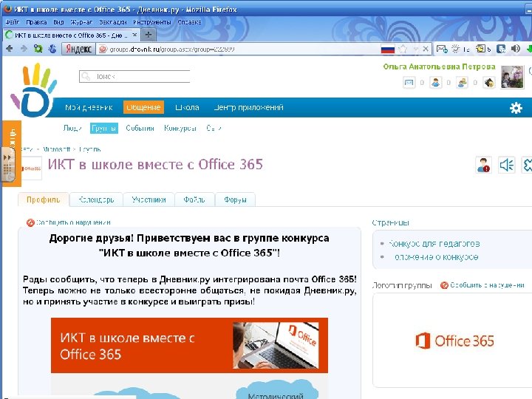Open the mail checker toolbar icon

442,49
